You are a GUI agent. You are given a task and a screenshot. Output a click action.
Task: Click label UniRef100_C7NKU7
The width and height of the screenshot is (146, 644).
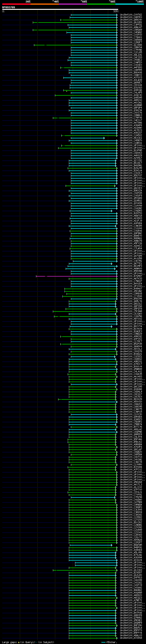[131, 281]
